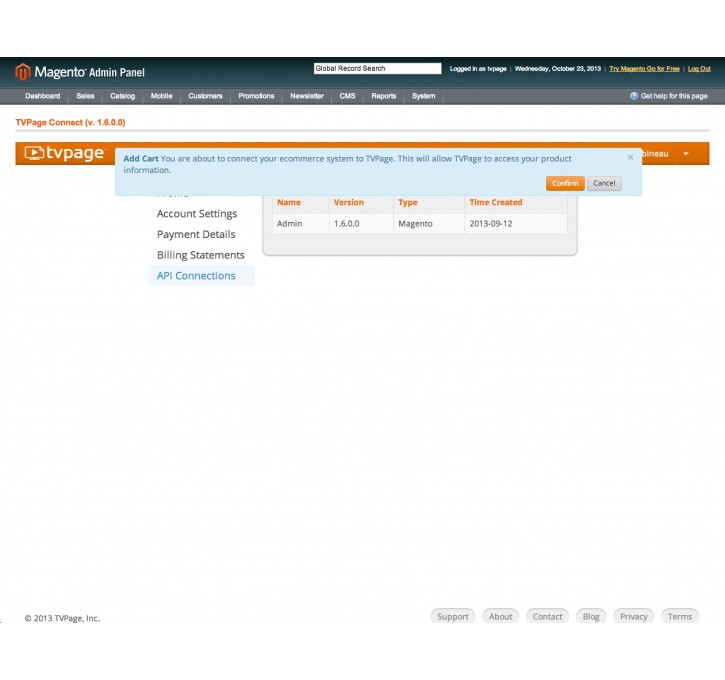The height and width of the screenshot is (680, 725).
Task: Click the Terms footer button
Action: coord(680,616)
